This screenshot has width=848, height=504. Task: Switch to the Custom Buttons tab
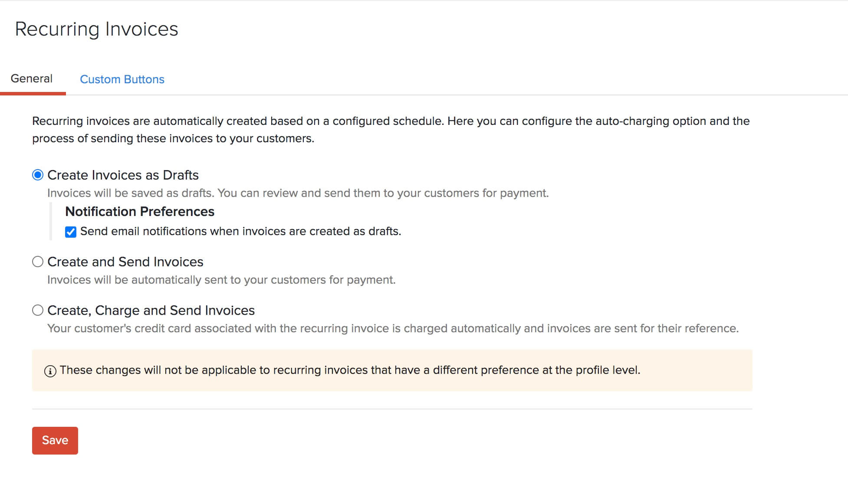122,79
